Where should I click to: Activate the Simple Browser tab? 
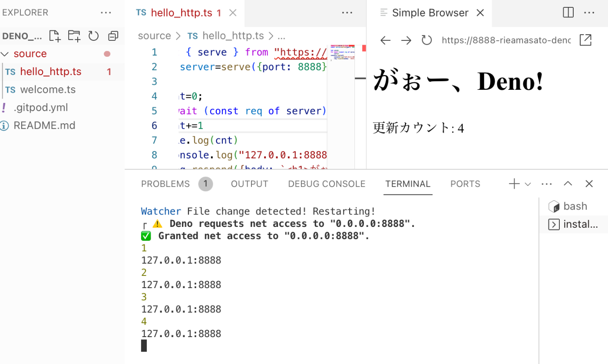(430, 13)
